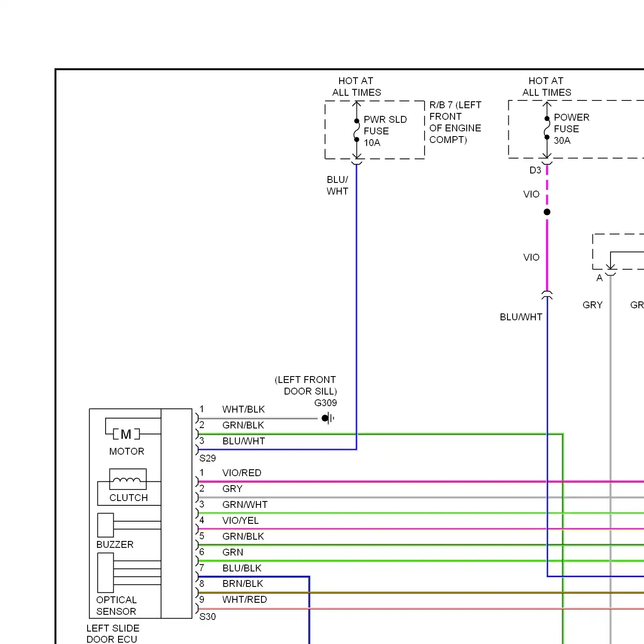Screen dimensions: 644x644
Task: Click the OPTICAL SENSOR label
Action: click(x=116, y=605)
